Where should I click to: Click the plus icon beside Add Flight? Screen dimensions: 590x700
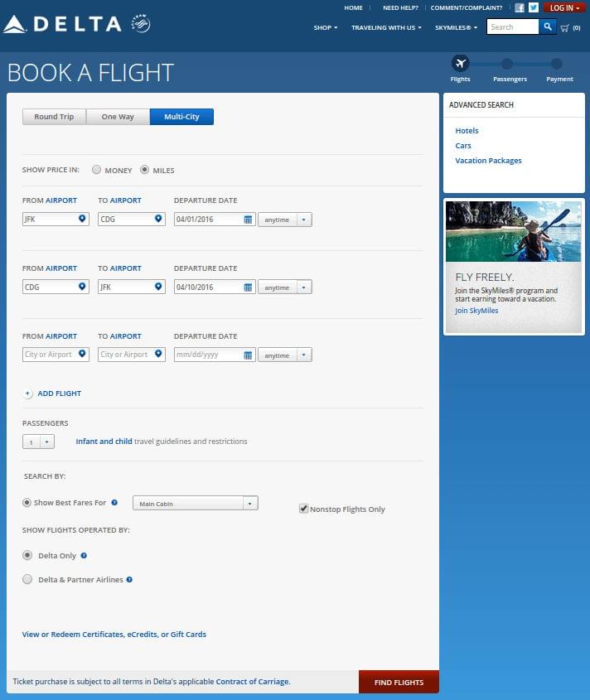[x=27, y=393]
